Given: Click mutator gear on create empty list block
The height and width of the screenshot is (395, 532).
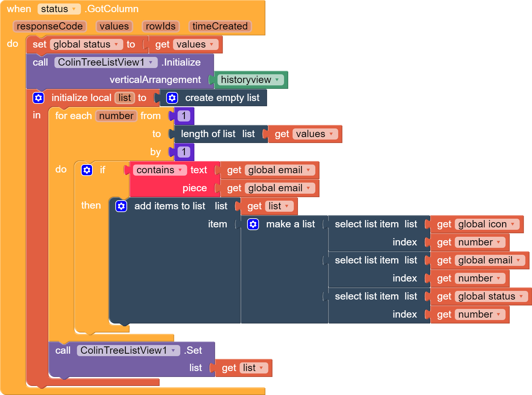Looking at the screenshot, I should (172, 98).
